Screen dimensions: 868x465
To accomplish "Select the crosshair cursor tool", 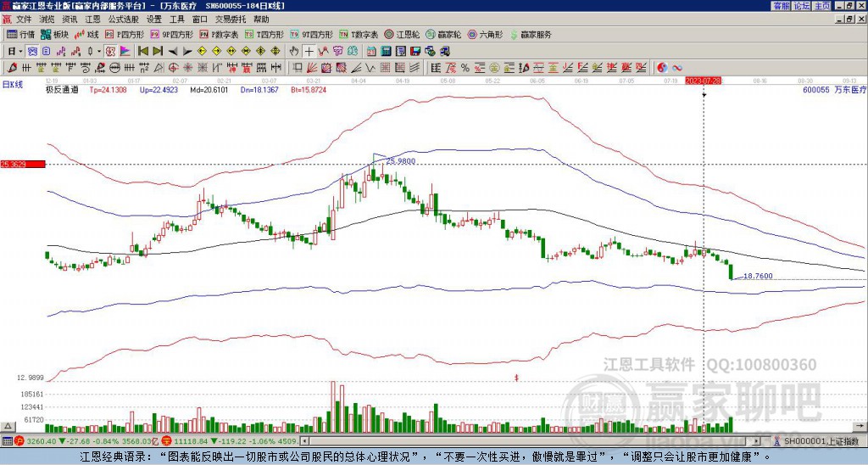I will pos(309,51).
